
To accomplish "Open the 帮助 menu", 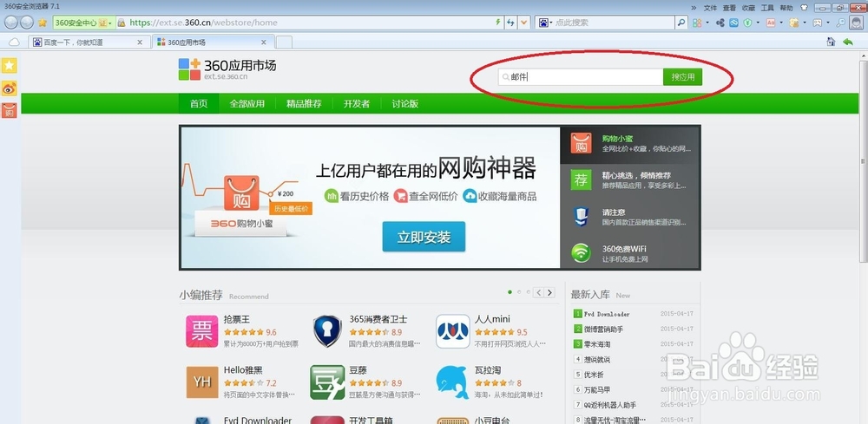I will point(786,8).
